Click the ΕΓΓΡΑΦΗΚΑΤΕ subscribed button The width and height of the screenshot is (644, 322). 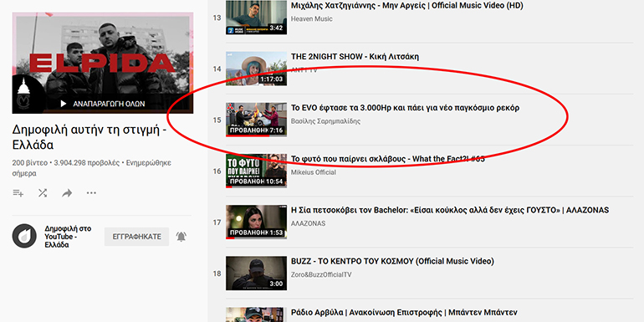(136, 237)
